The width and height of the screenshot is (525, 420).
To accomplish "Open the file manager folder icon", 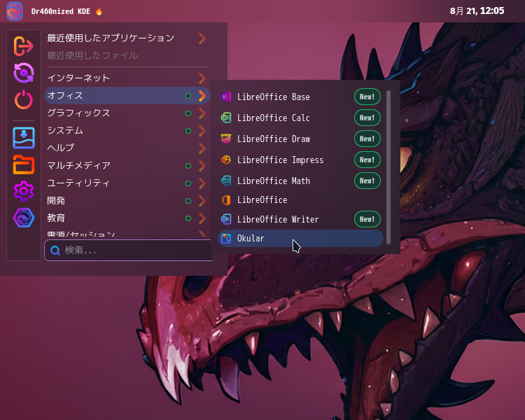I will click(x=23, y=164).
